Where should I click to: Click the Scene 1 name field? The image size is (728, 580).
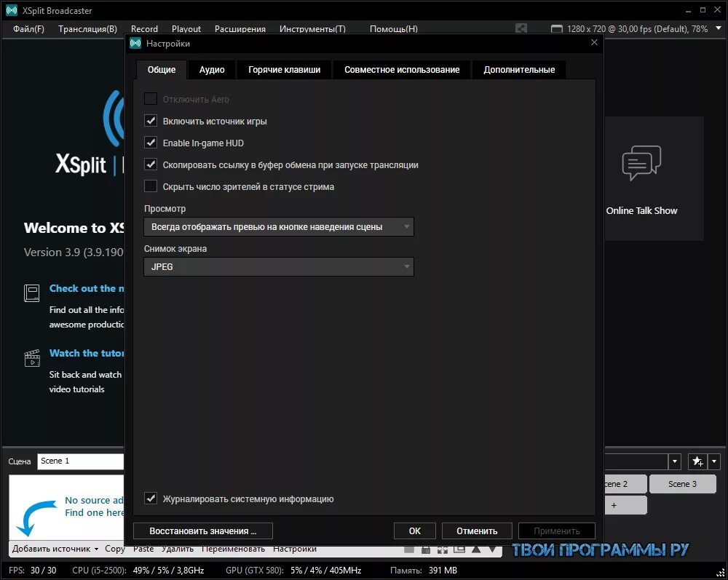(80, 461)
